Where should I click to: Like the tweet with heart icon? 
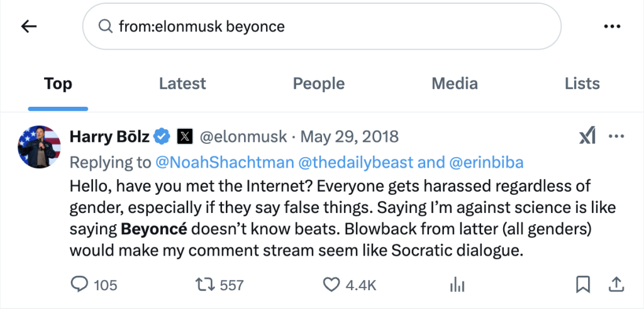tap(331, 285)
